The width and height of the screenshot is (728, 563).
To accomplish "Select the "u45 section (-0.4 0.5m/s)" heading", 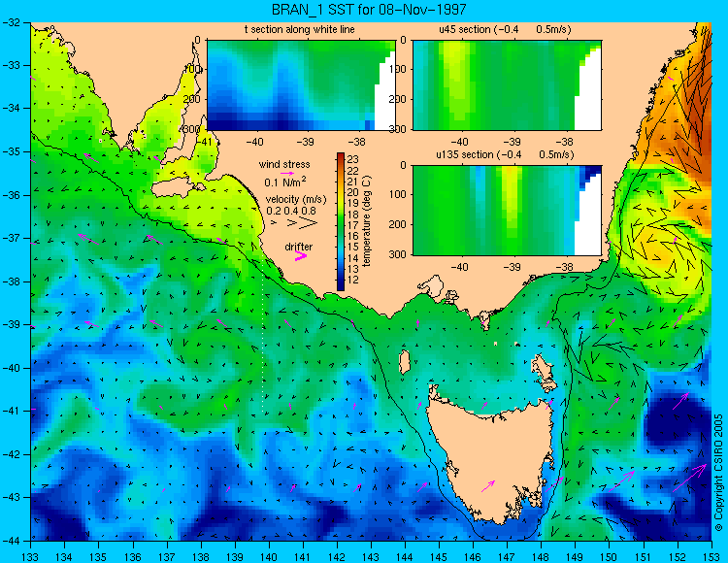I will [505, 30].
